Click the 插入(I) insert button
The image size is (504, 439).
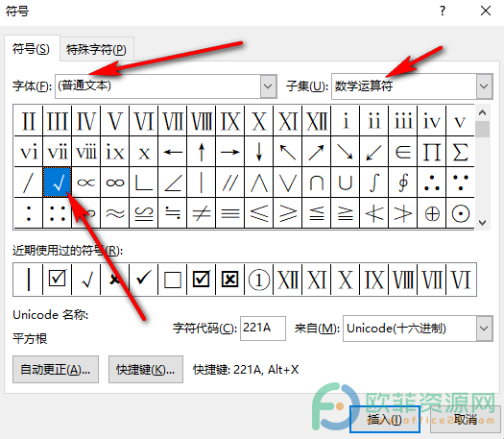[x=385, y=420]
